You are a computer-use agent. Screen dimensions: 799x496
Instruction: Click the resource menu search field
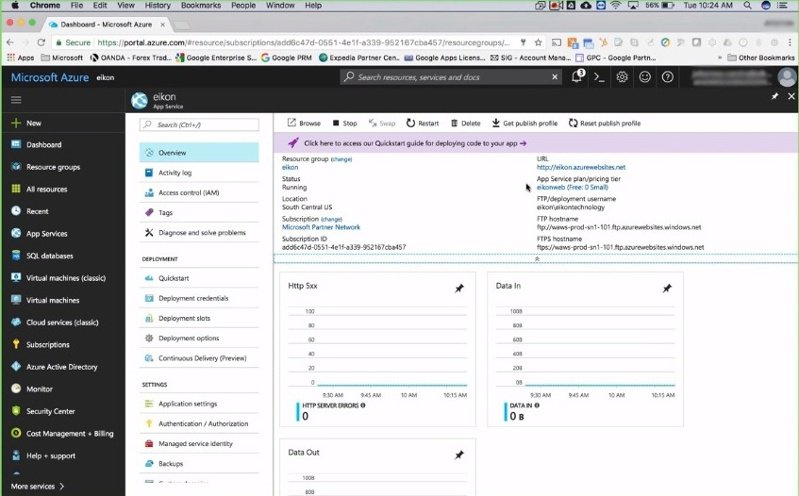pyautogui.click(x=199, y=124)
